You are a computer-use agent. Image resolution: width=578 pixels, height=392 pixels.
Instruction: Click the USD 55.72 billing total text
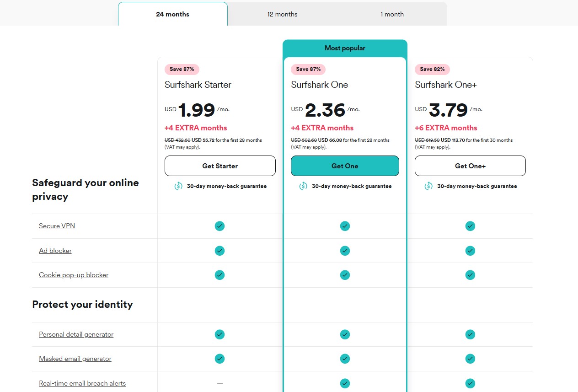pos(203,140)
